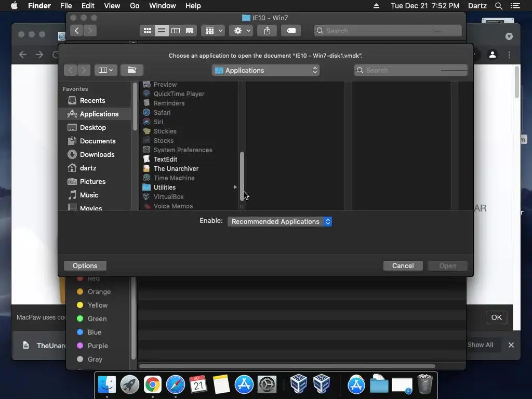The height and width of the screenshot is (399, 532).
Task: Open the browser profile icon
Action: point(493,55)
